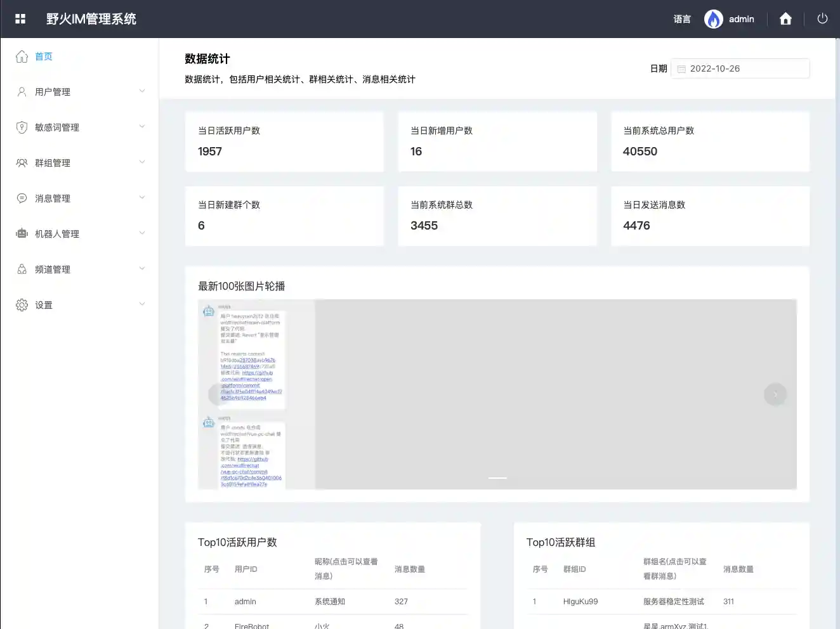Image resolution: width=840 pixels, height=629 pixels.
Task: Expand the 频道管理 chevron arrow
Action: [x=142, y=269]
